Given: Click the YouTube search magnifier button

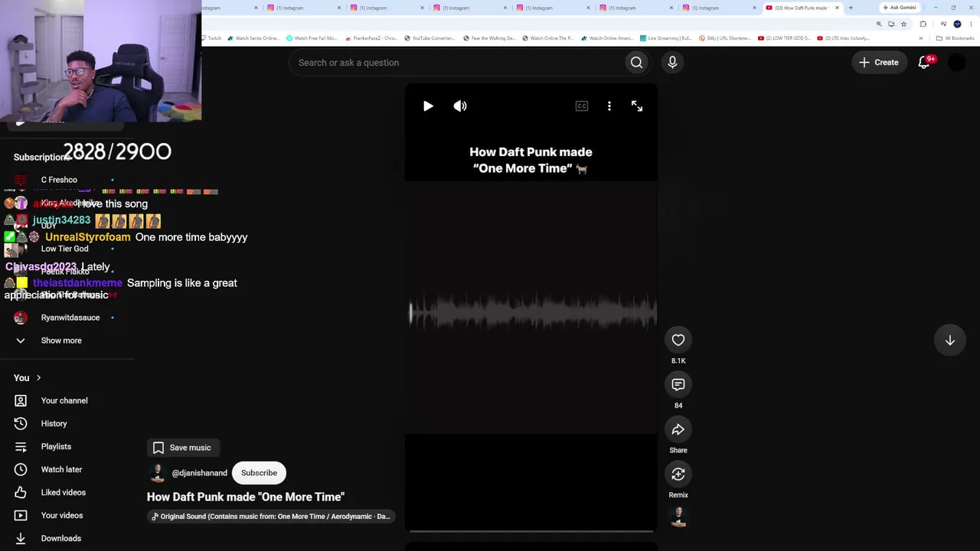Looking at the screenshot, I should click(637, 63).
